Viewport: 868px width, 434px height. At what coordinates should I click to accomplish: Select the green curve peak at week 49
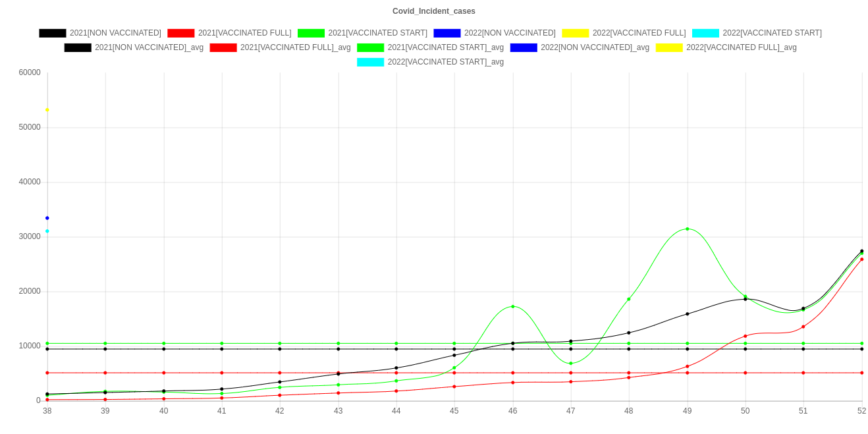click(688, 229)
